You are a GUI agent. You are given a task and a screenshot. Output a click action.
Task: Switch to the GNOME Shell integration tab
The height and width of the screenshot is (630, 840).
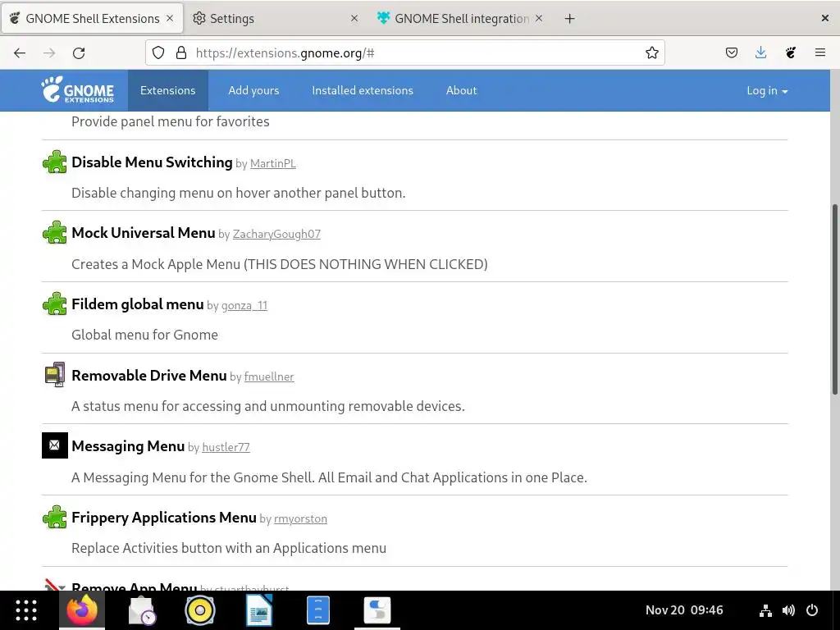459,18
